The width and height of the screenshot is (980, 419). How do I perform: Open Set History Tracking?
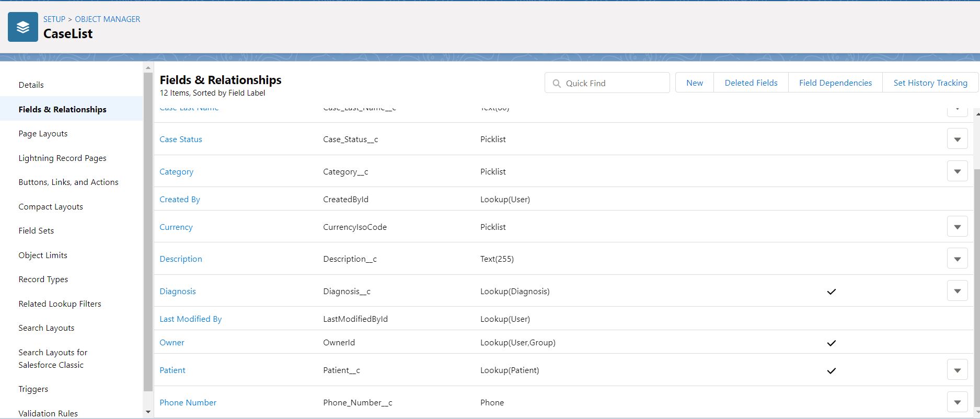point(930,83)
